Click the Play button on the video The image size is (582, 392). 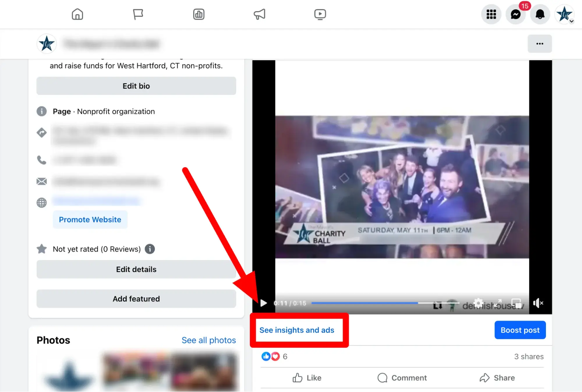pyautogui.click(x=263, y=303)
